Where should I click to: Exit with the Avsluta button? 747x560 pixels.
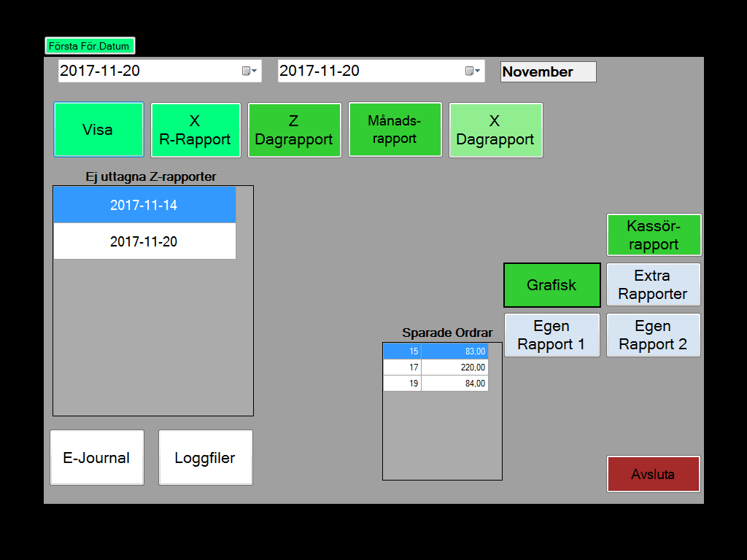coord(653,474)
